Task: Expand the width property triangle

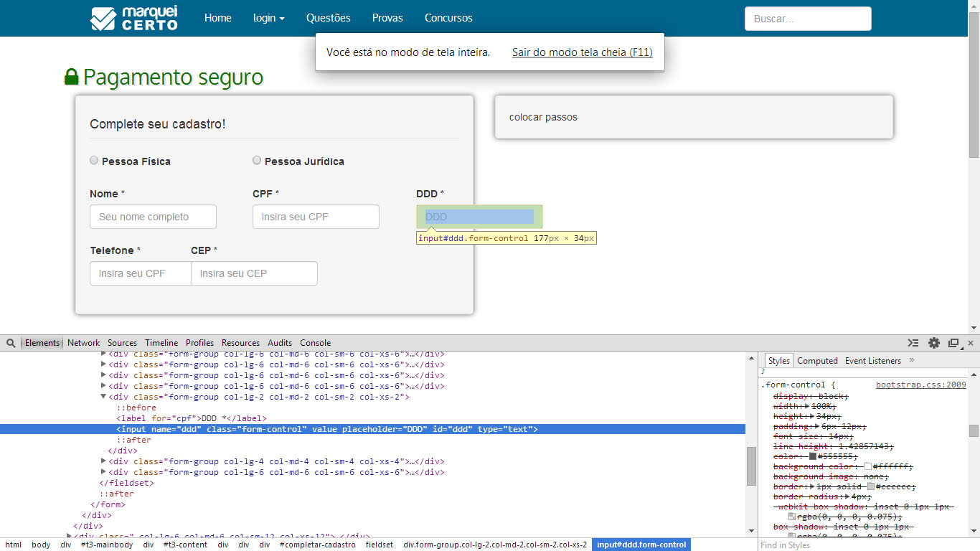Action: (x=808, y=406)
